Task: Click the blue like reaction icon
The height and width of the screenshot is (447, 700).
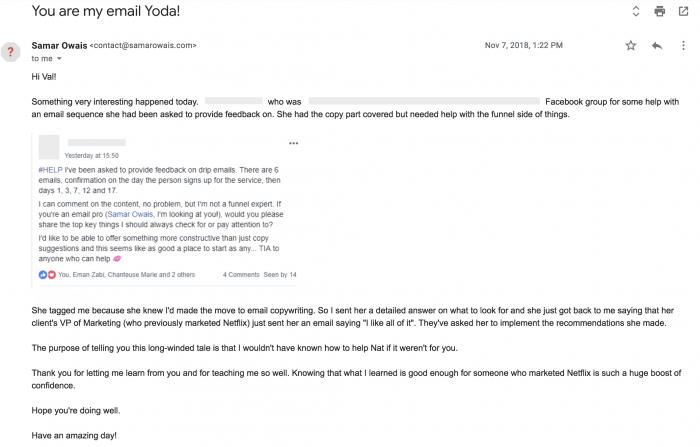Action: pyautogui.click(x=43, y=275)
